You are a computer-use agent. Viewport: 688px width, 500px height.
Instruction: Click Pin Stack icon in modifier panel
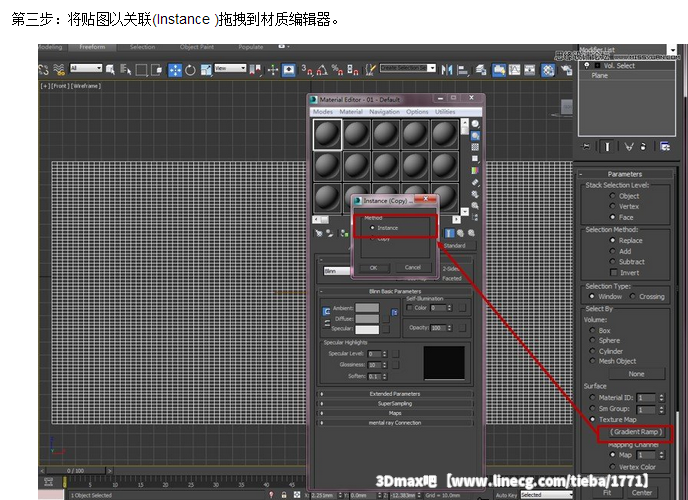pos(587,146)
